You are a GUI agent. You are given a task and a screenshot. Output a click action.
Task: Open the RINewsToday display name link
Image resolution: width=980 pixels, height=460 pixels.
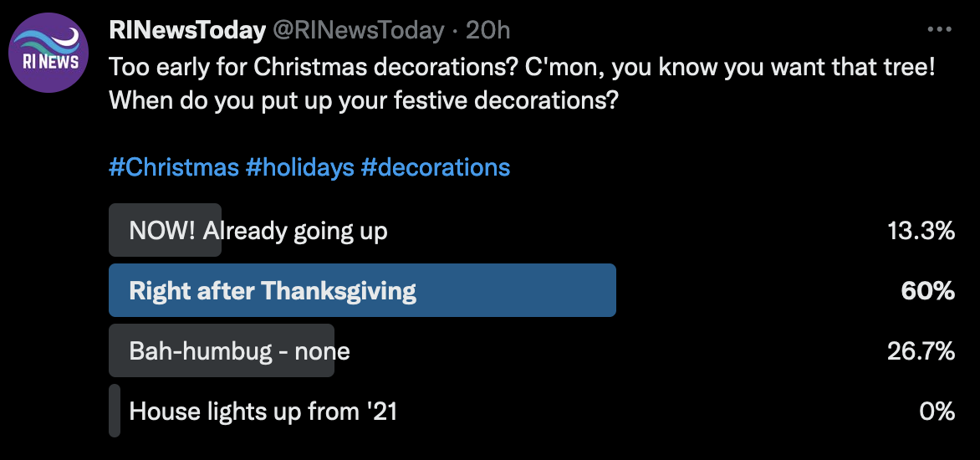[x=186, y=31]
